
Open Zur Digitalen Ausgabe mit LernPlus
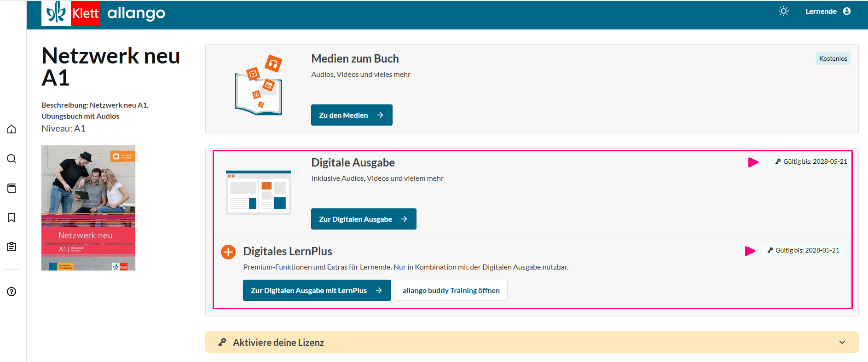point(317,291)
